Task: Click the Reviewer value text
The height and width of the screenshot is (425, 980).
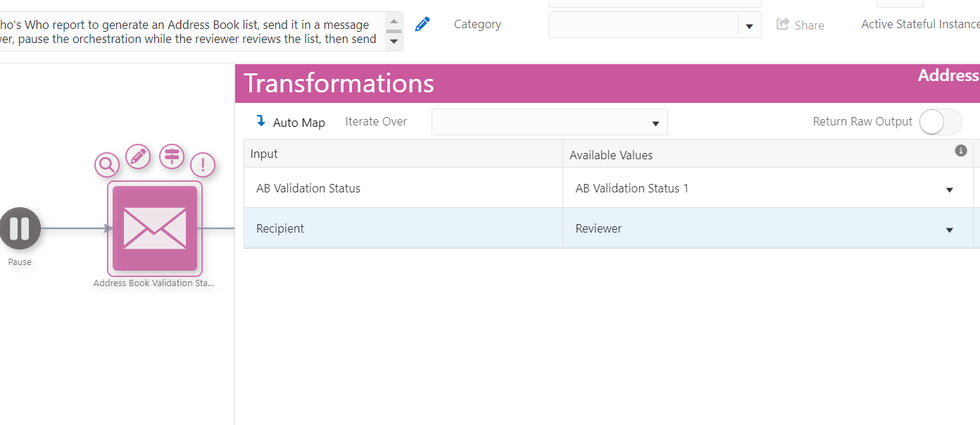Action: 598,228
